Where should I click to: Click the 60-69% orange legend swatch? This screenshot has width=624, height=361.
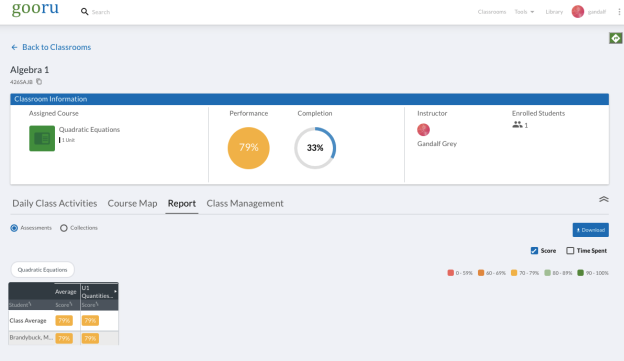[481, 273]
